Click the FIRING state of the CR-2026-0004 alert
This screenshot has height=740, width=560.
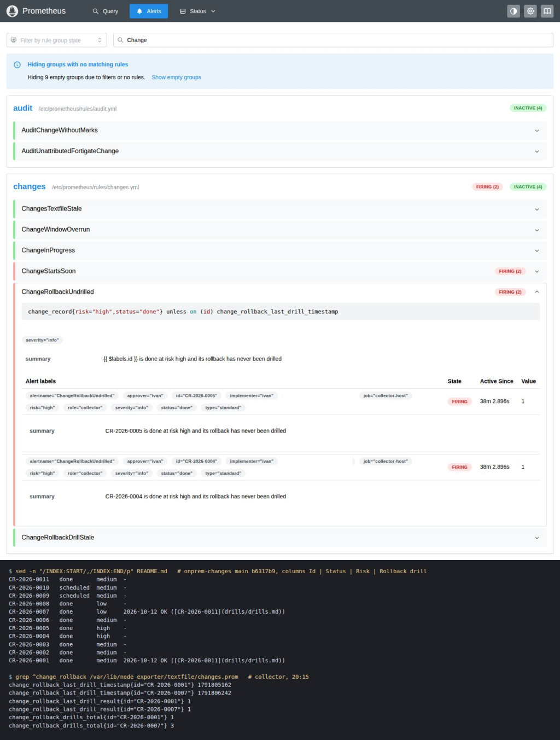(x=459, y=467)
